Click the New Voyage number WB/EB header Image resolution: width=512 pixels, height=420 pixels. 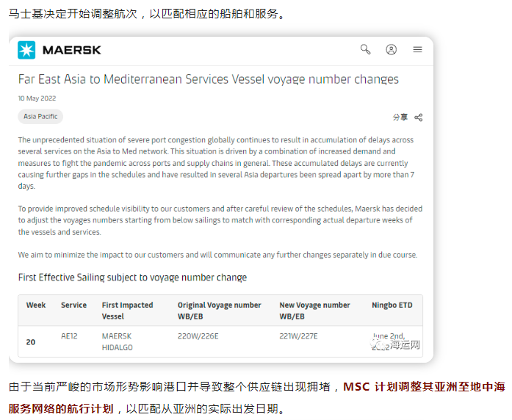pos(314,311)
